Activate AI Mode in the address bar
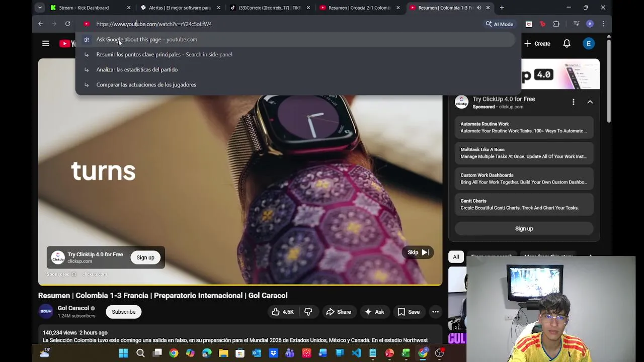 point(500,24)
